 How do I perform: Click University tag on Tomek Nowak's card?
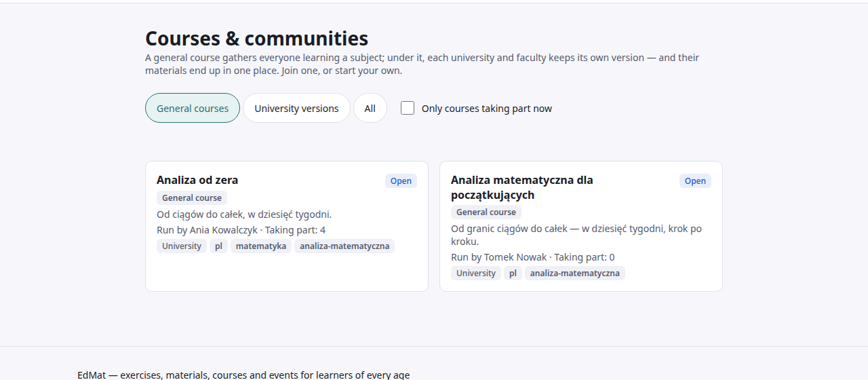[476, 273]
